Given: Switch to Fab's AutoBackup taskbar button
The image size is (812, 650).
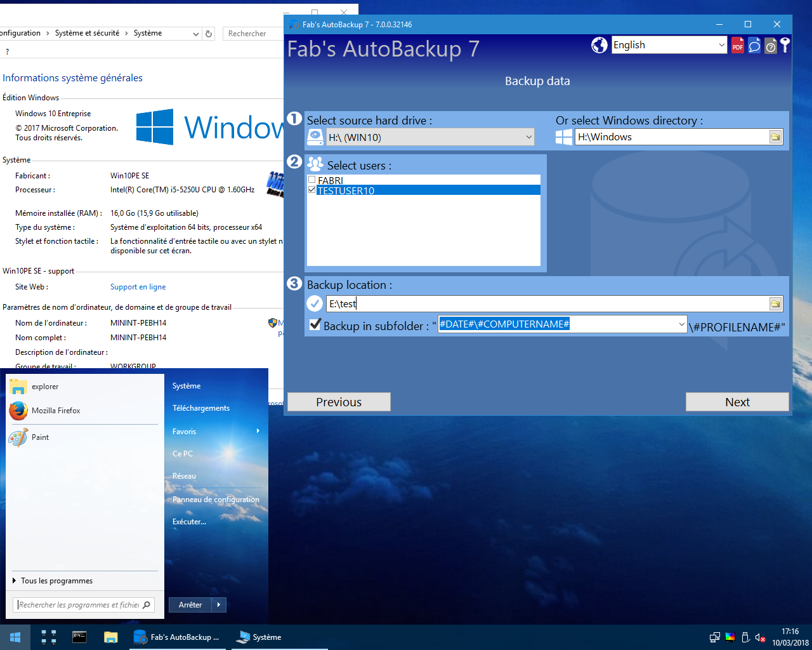Looking at the screenshot, I should click(x=177, y=637).
